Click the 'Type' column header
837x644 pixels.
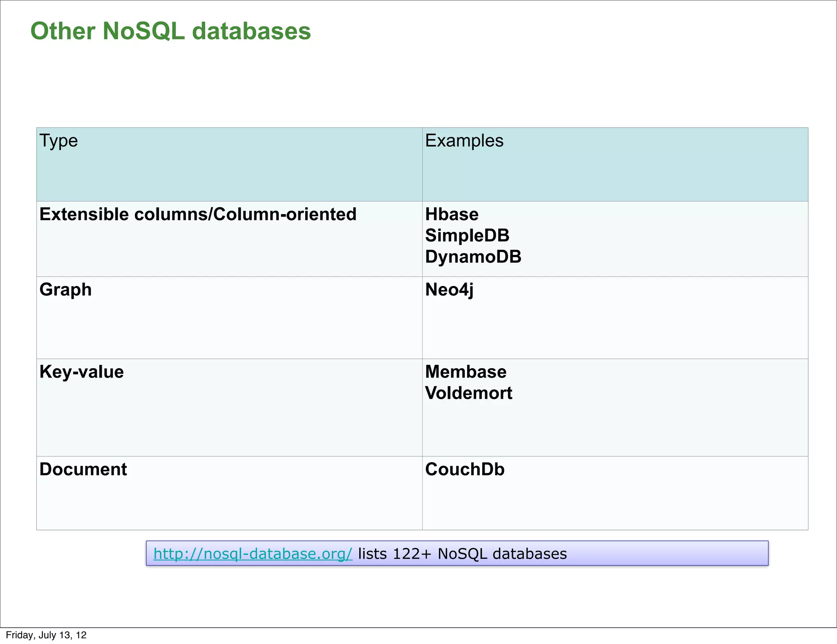click(x=229, y=164)
